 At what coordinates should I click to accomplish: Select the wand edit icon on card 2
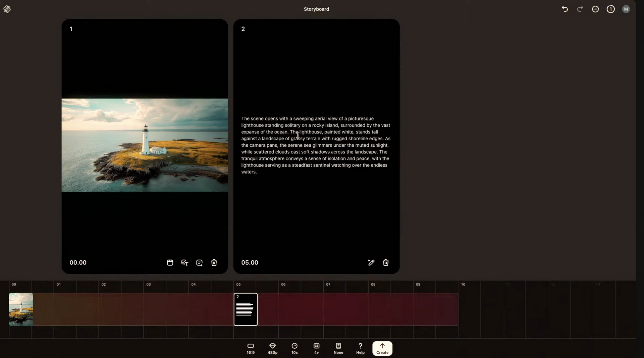click(371, 263)
